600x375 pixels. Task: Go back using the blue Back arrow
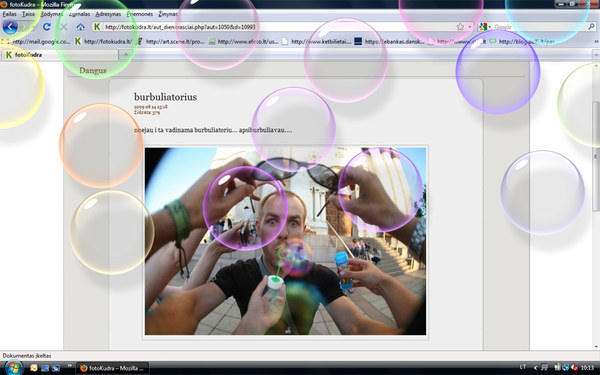(x=10, y=27)
